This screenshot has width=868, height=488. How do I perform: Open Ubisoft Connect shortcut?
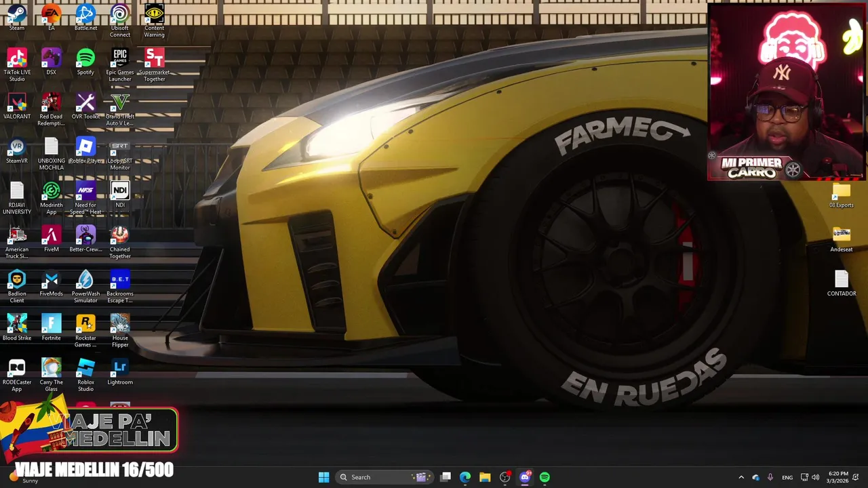[120, 20]
